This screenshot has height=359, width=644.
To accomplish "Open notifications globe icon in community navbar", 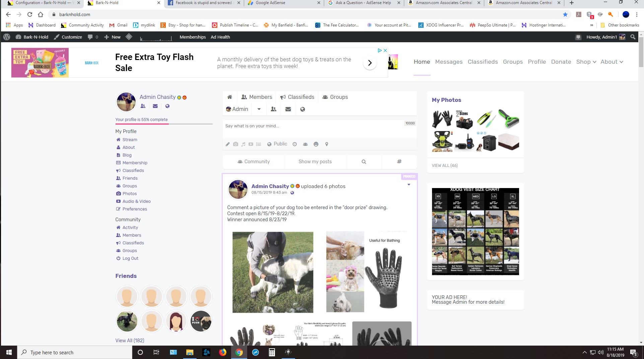I will (x=302, y=109).
